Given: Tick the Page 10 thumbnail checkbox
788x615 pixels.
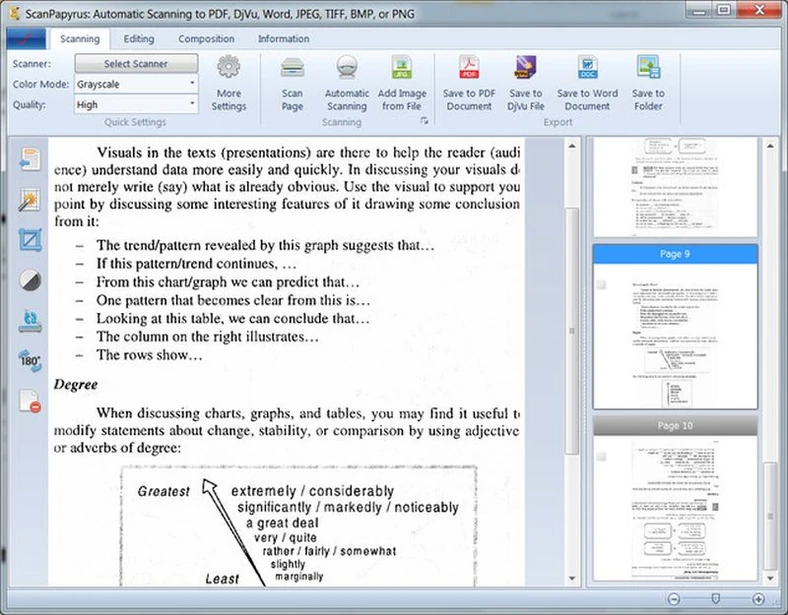Looking at the screenshot, I should (601, 456).
